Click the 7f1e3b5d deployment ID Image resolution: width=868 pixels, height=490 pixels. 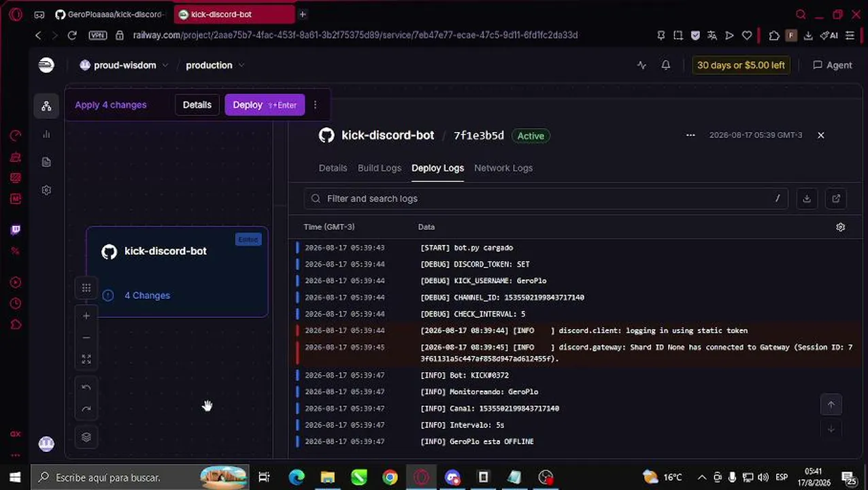coord(479,135)
